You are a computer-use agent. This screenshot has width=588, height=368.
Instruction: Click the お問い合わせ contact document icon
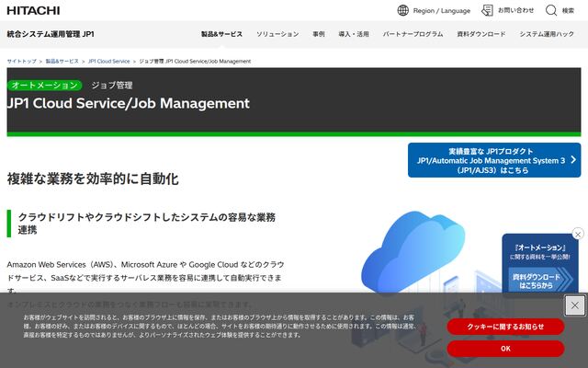487,10
